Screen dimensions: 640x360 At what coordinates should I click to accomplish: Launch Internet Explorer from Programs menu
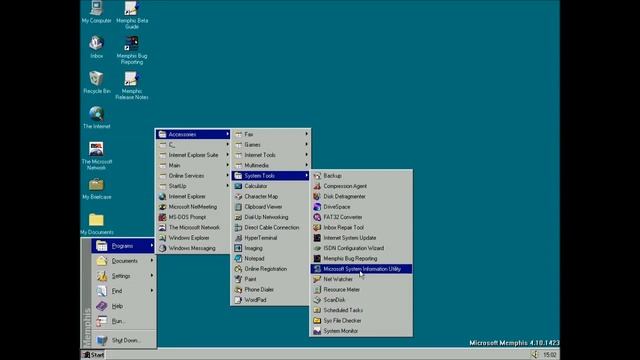[x=193, y=196]
